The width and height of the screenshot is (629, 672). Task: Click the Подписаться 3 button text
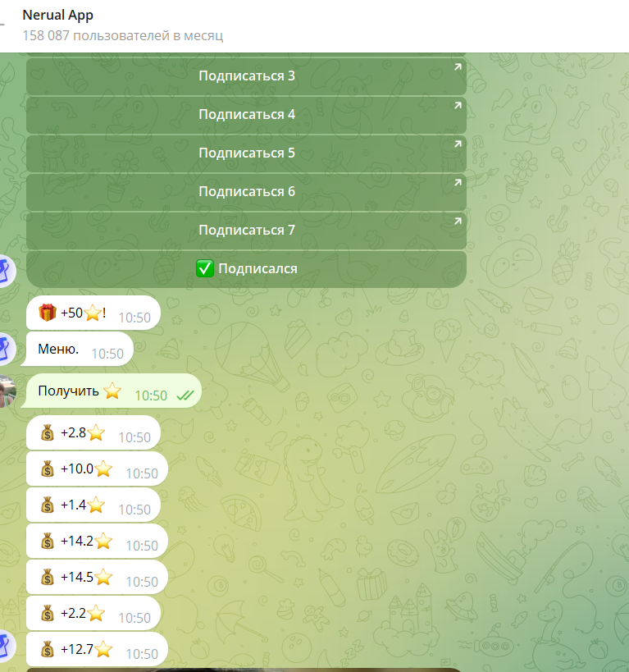[x=247, y=75]
